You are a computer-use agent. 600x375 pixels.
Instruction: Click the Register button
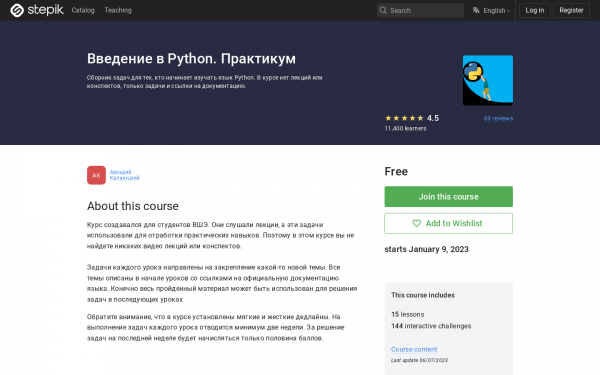tap(571, 10)
